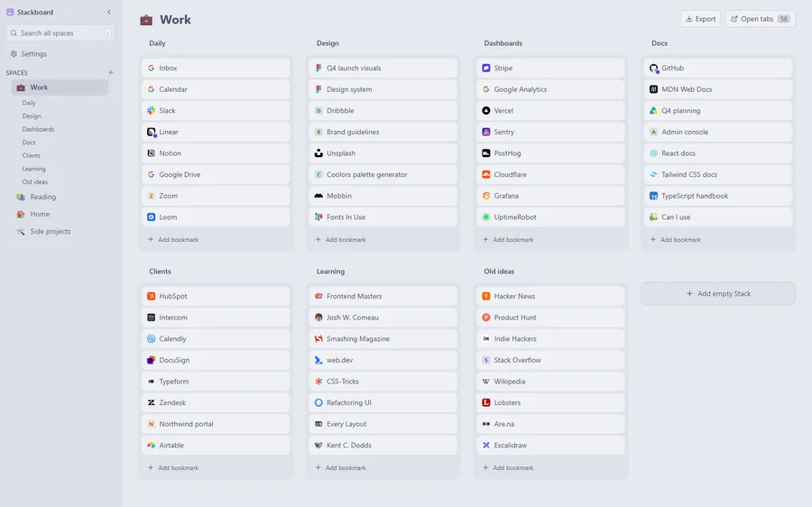812x507 pixels.
Task: Click the Export button
Action: 700,19
